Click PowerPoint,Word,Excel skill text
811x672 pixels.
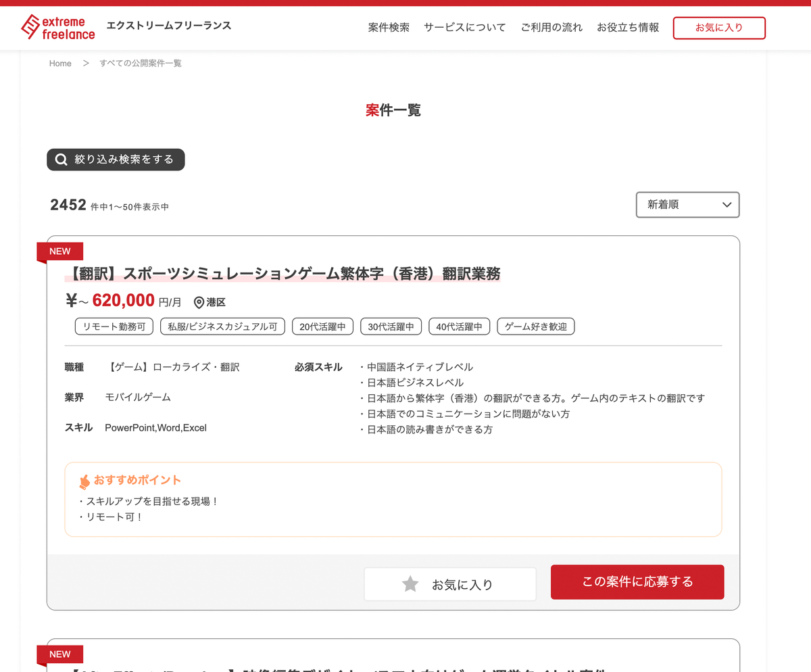coord(156,427)
